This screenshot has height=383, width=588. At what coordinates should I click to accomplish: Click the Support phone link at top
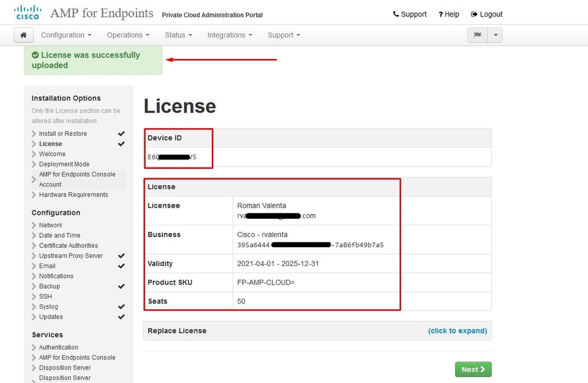[410, 14]
